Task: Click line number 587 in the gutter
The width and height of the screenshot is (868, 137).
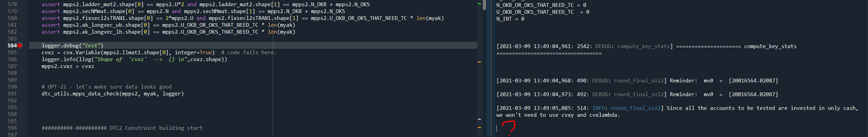Action: (12, 66)
